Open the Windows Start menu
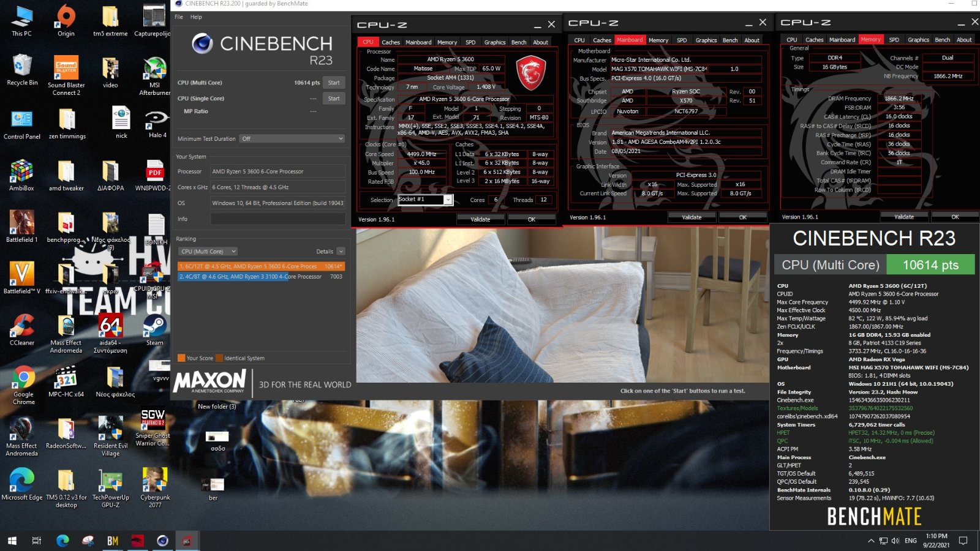The image size is (980, 551). [x=12, y=541]
